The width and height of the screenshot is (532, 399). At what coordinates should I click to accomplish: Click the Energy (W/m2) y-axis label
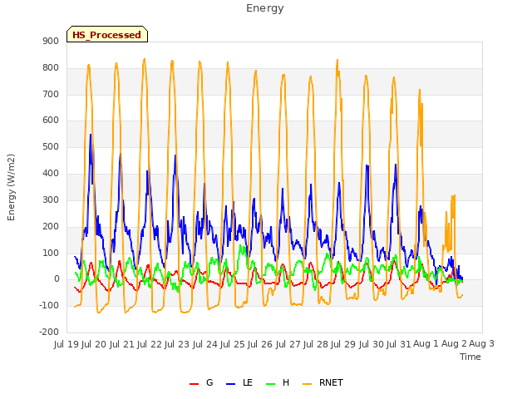point(11,187)
